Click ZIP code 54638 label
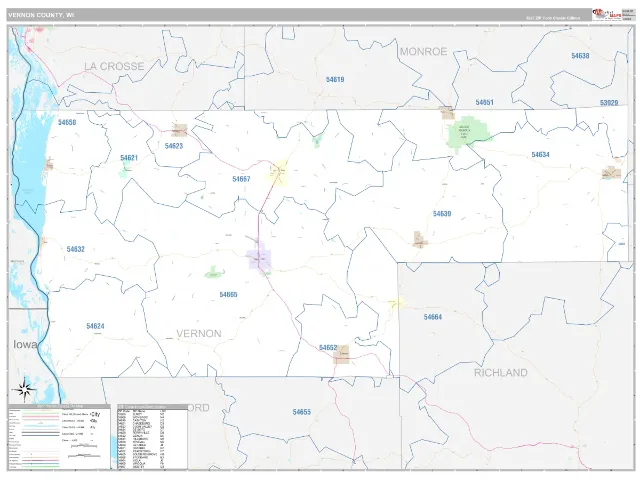The image size is (640, 480). 580,56
